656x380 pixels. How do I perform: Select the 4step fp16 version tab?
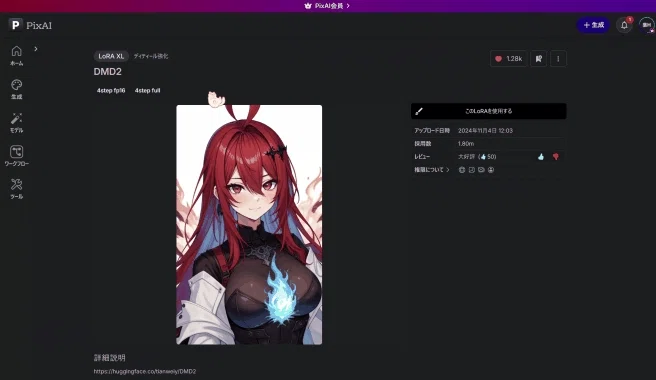click(x=111, y=90)
